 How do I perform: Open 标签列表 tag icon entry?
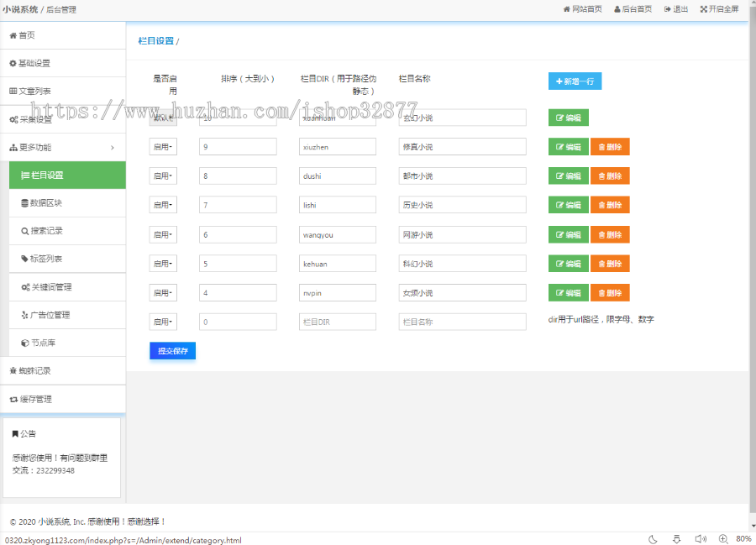[x=24, y=259]
